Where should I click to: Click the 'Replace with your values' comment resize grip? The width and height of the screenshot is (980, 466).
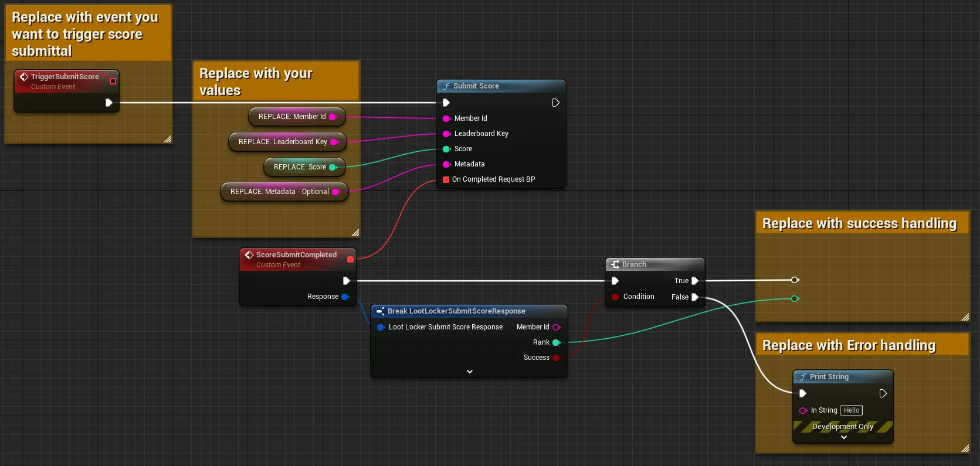pos(355,233)
